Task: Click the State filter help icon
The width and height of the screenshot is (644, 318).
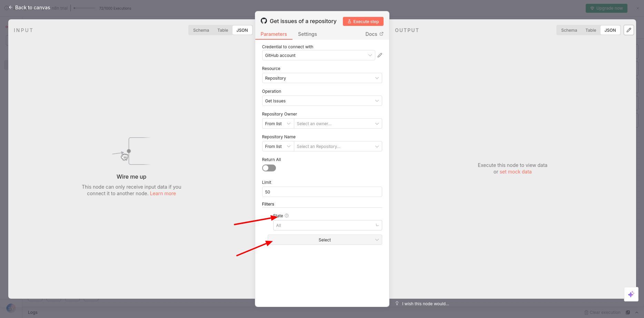Action: click(287, 216)
